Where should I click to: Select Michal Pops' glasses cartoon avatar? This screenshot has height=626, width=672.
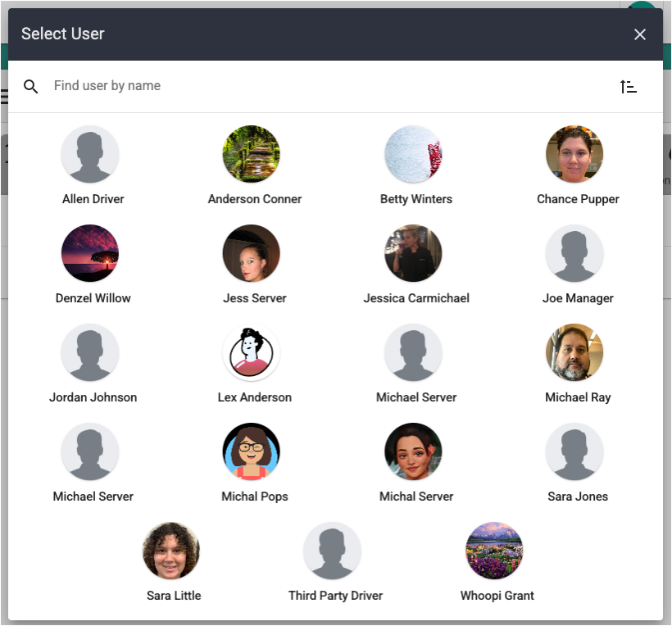[x=252, y=451]
